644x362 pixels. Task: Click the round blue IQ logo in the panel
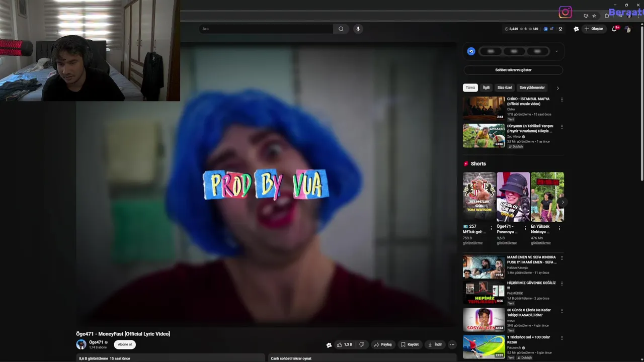pos(471,51)
